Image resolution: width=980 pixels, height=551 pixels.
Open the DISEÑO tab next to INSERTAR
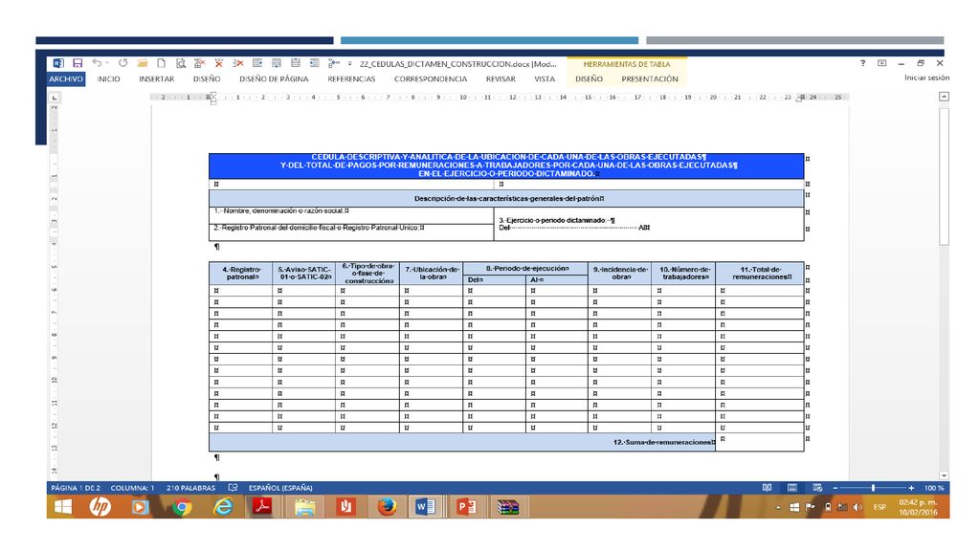click(x=207, y=79)
